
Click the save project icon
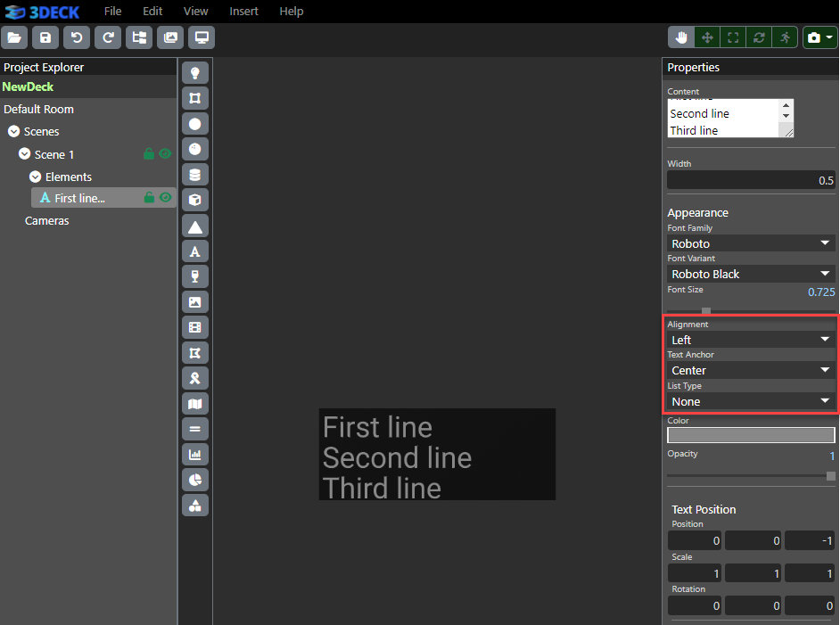pyautogui.click(x=45, y=37)
